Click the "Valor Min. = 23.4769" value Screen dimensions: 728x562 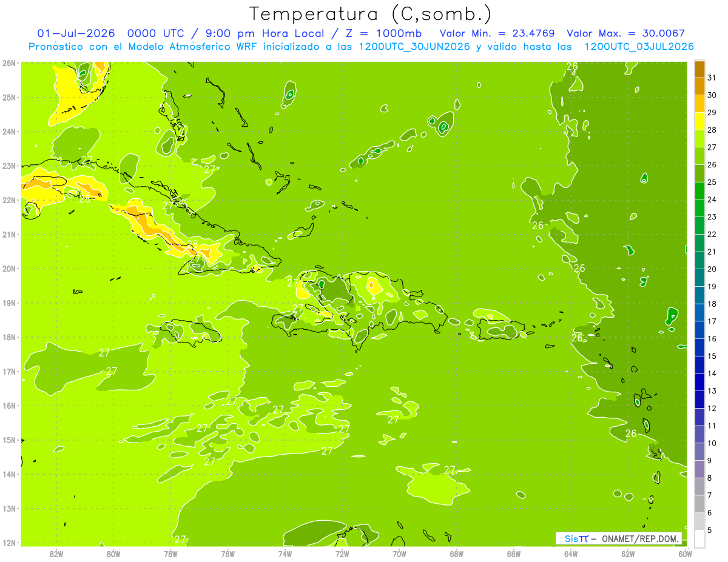click(498, 33)
